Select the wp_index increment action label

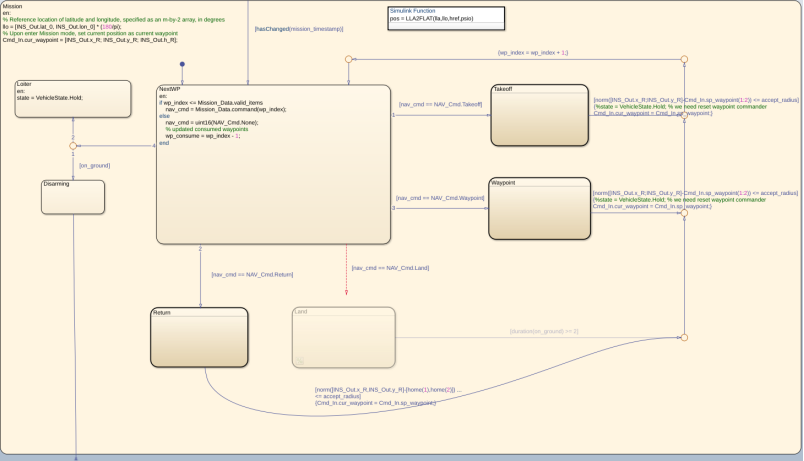pyautogui.click(x=532, y=52)
